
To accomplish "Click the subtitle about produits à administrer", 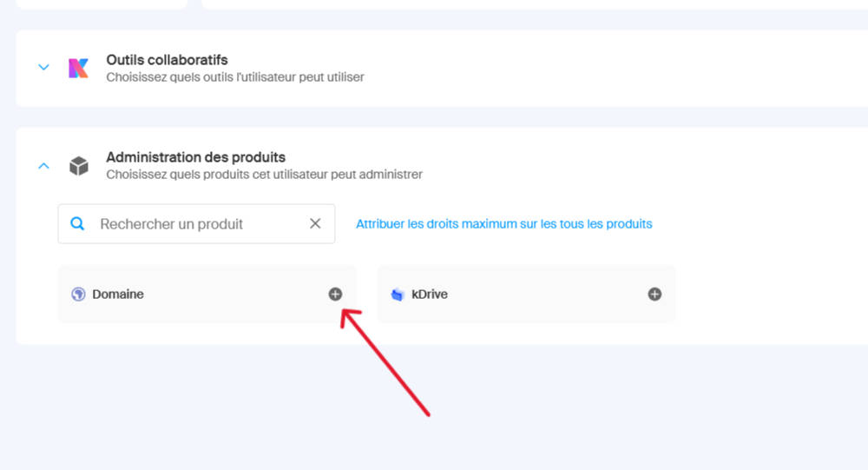I will [264, 175].
